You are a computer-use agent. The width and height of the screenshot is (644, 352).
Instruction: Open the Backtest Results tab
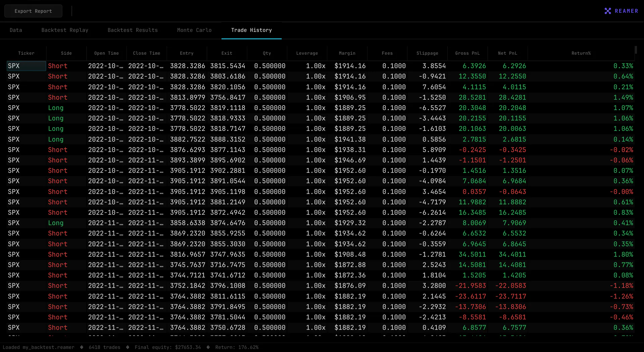coord(132,30)
